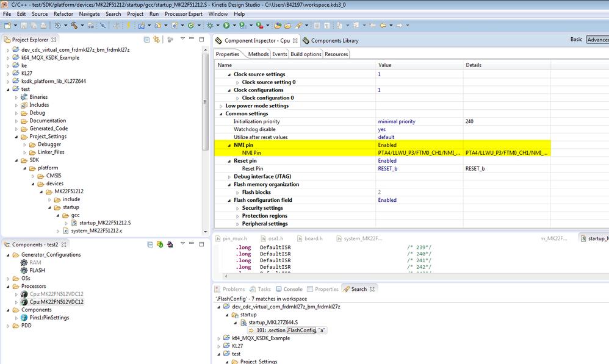Click the green bug Debug icon
Screen dimensions: 609x364
pyautogui.click(x=210, y=26)
